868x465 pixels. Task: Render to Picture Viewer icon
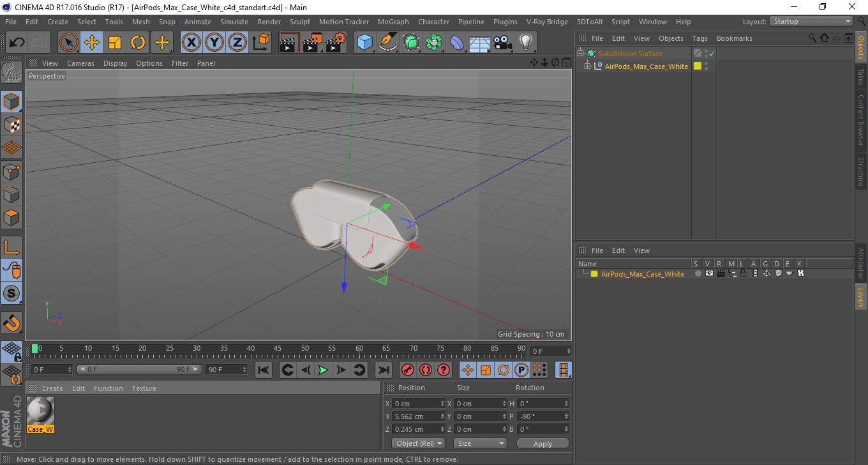coord(313,43)
